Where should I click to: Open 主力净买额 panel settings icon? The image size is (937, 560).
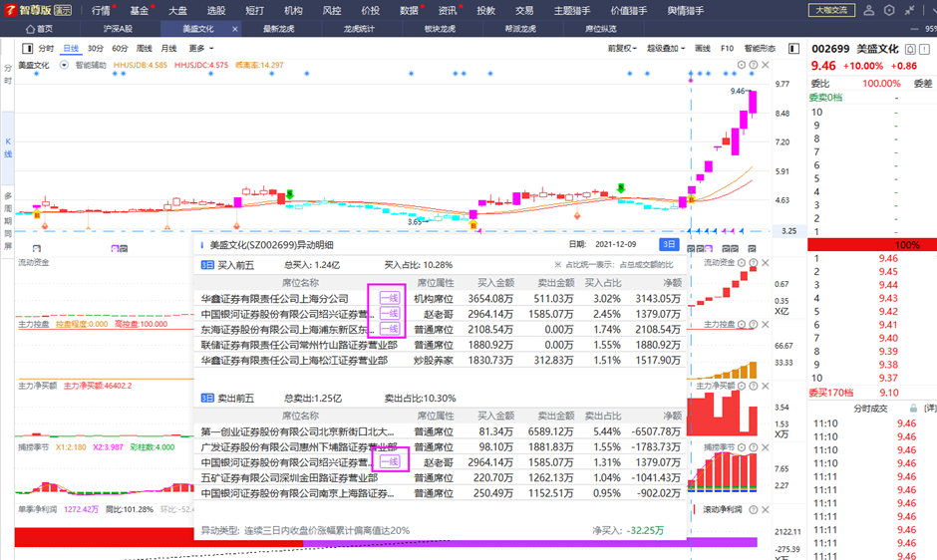[x=742, y=386]
